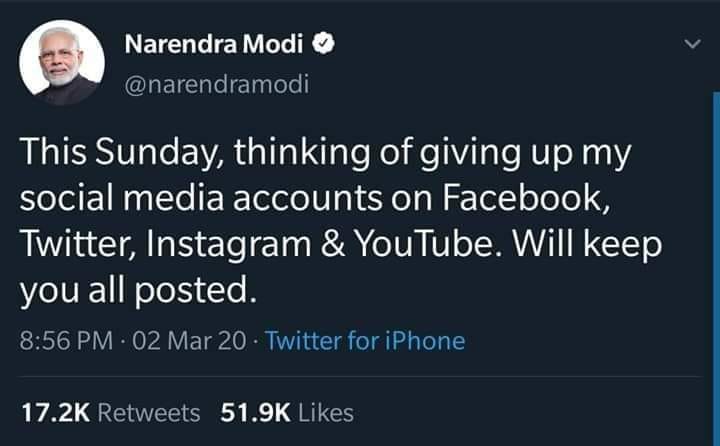Click the @narendramodi handle

pos(217,84)
